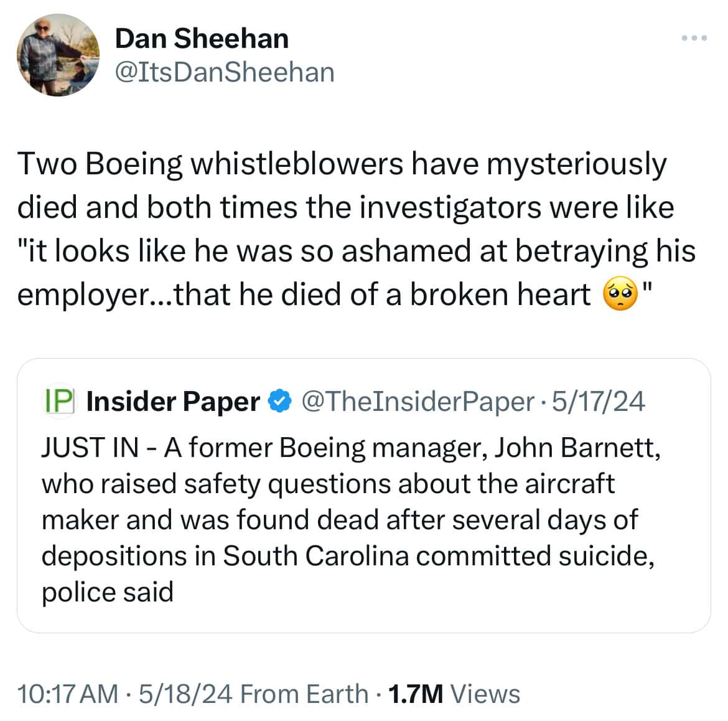
Task: Click the @TheInsiderPaper handle
Action: (x=418, y=402)
